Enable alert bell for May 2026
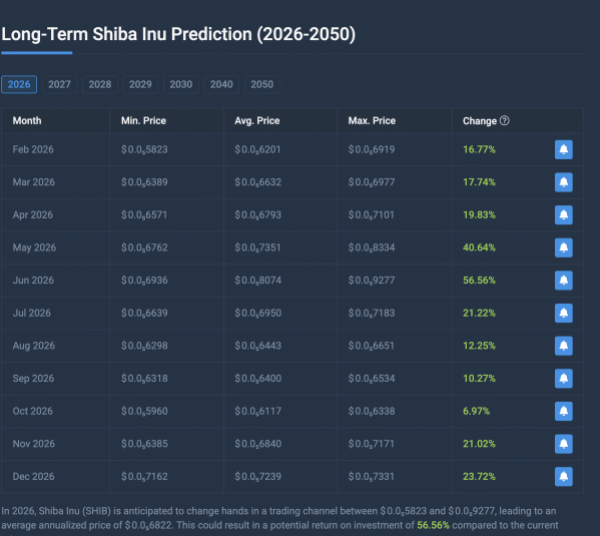Image resolution: width=600 pixels, height=536 pixels. (563, 248)
